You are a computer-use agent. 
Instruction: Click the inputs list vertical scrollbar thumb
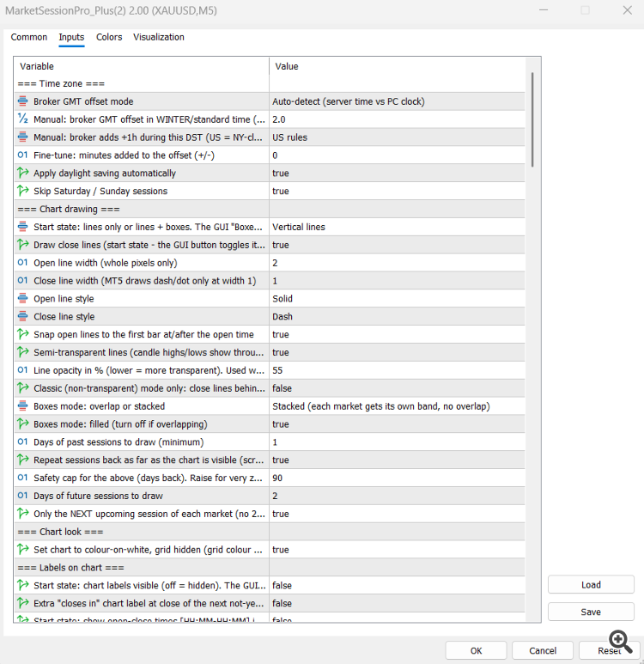(x=532, y=119)
